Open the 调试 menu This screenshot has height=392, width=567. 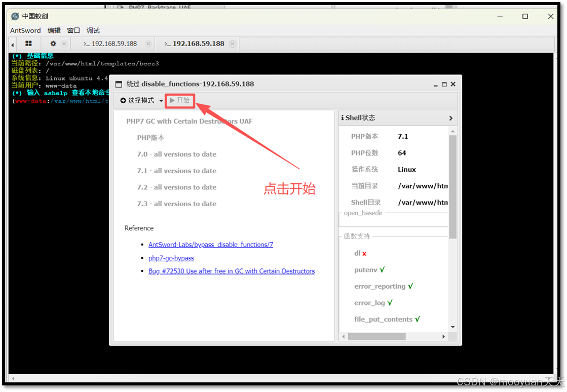pyautogui.click(x=93, y=30)
